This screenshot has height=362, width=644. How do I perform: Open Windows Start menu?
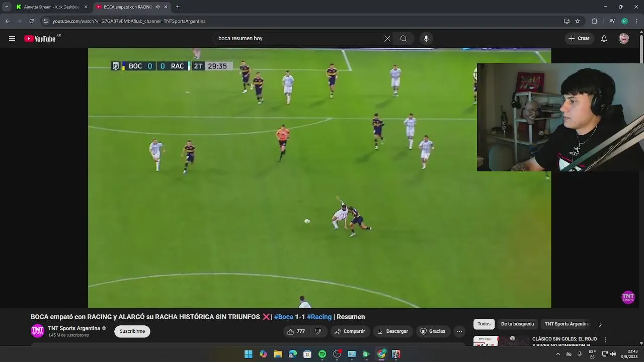[x=249, y=354]
